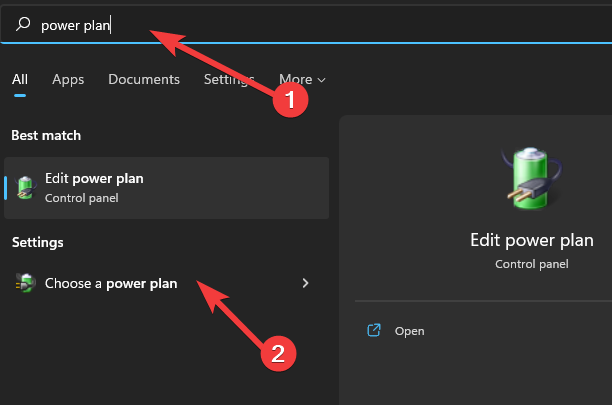Switch to the Apps filter tab
This screenshot has width=612, height=405.
click(68, 80)
